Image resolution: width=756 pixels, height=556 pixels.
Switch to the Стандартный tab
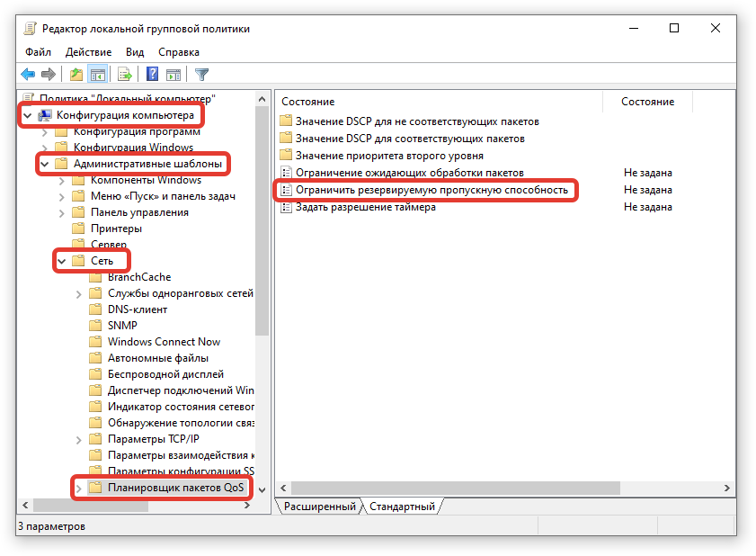(403, 507)
